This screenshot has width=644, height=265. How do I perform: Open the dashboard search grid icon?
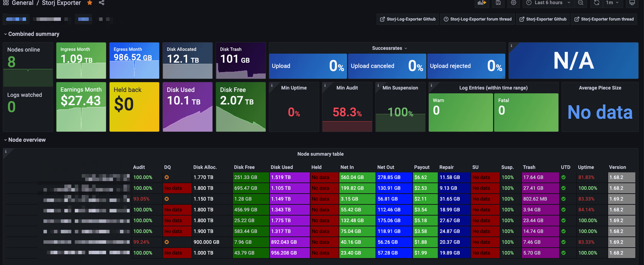coord(6,3)
